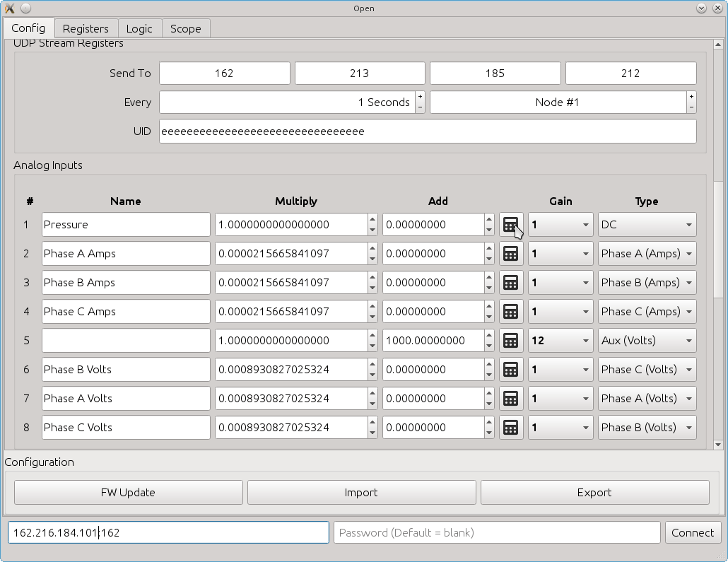Click the FW Update button
The height and width of the screenshot is (562, 728).
128,492
